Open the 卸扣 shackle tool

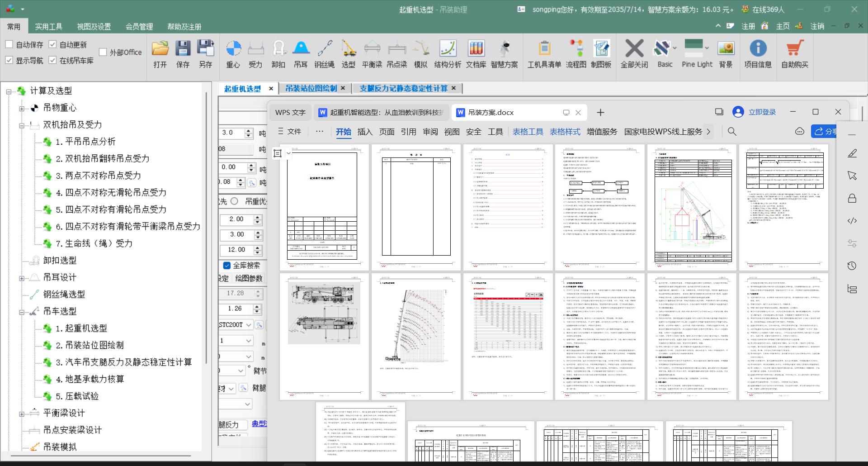278,48
